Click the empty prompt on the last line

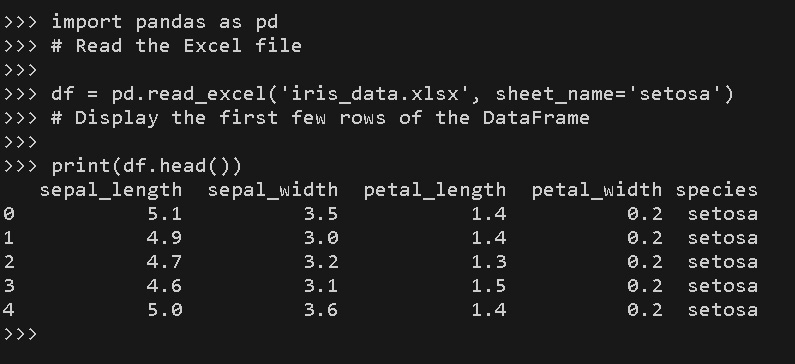pyautogui.click(x=20, y=334)
